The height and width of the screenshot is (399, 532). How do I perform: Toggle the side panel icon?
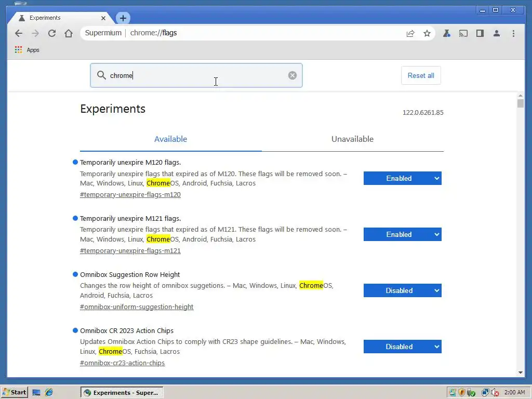pyautogui.click(x=480, y=33)
